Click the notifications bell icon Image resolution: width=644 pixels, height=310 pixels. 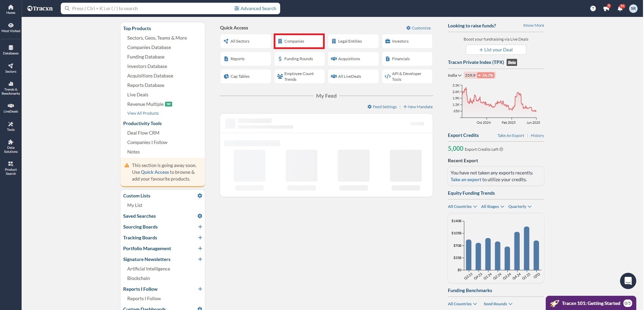click(x=620, y=8)
